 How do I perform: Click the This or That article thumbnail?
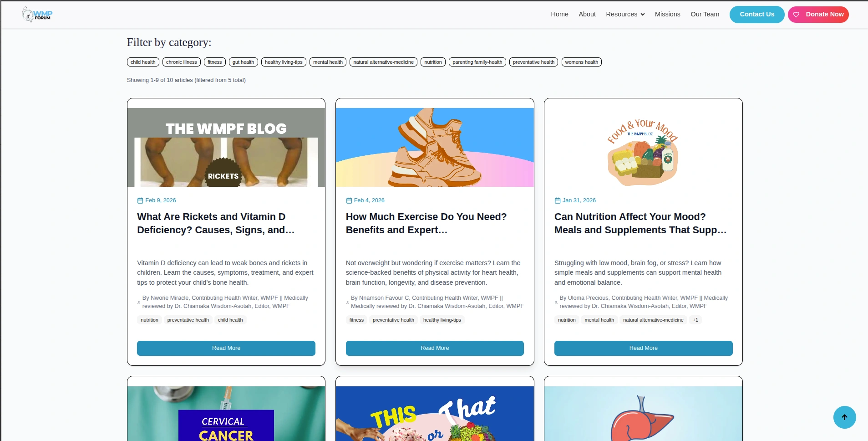coord(435,414)
